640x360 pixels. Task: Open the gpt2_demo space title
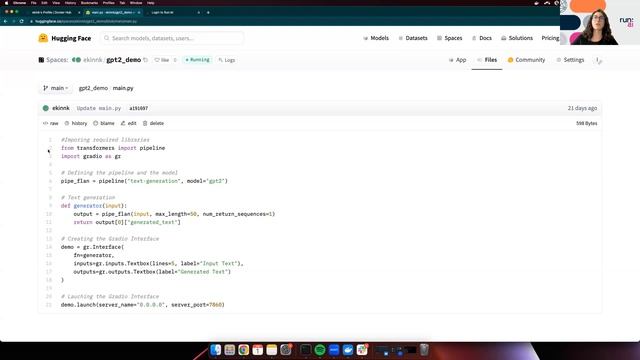[x=123, y=60]
